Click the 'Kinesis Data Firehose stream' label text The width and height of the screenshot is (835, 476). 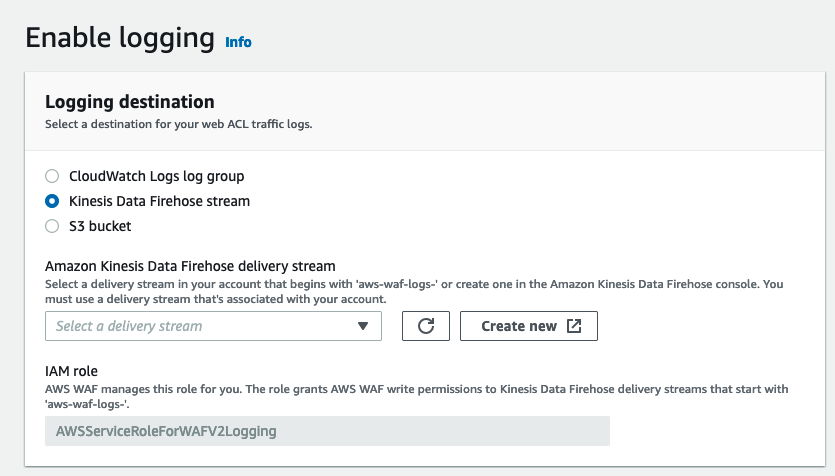tap(159, 201)
